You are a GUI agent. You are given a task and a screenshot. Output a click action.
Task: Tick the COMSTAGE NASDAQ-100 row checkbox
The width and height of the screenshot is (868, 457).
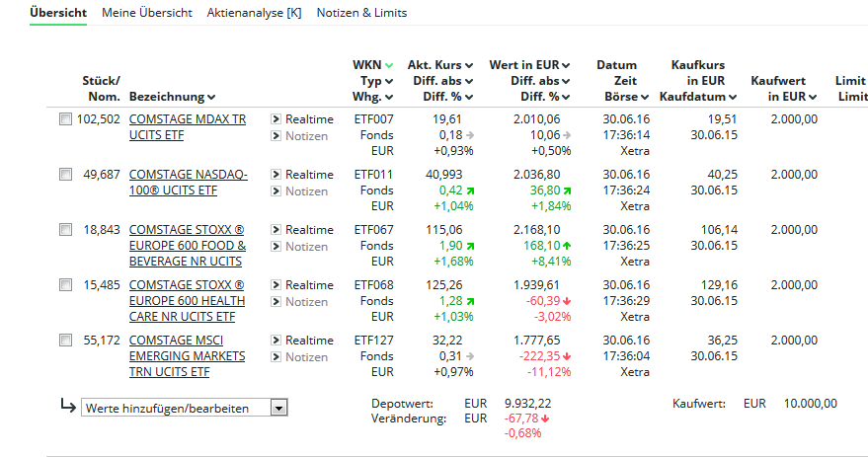(65, 175)
